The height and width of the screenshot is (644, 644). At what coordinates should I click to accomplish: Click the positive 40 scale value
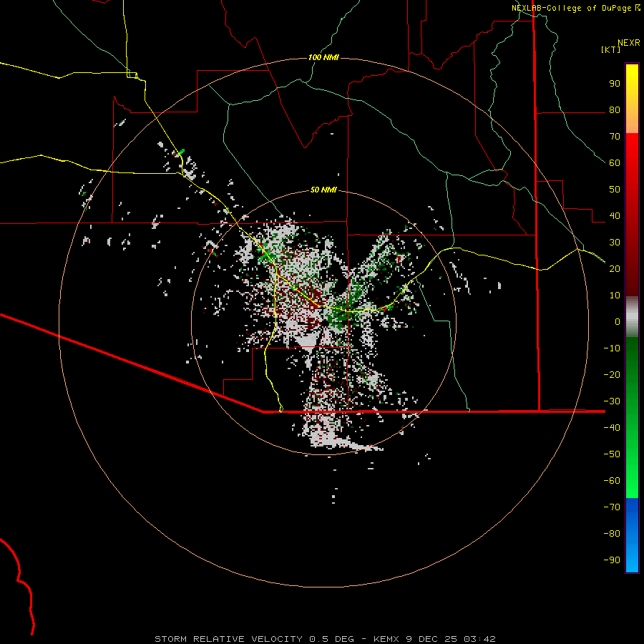(x=615, y=216)
